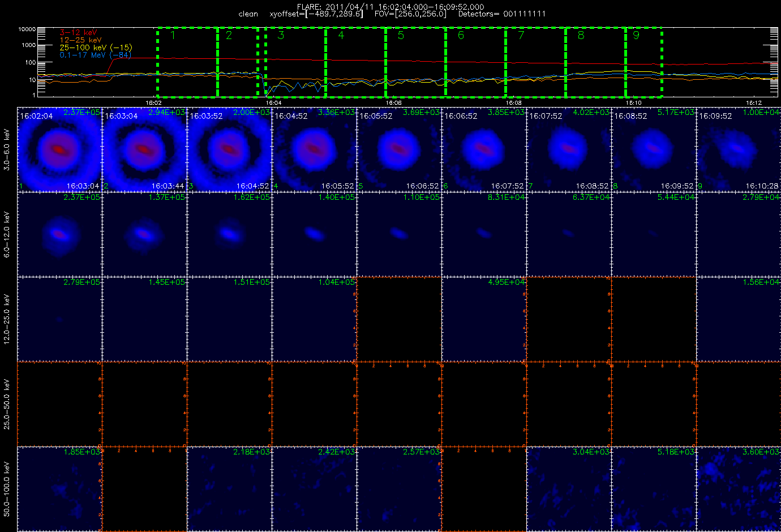The image size is (781, 532).
Task: Click the '6.0-12.0 keV' row label
Action: click(x=7, y=234)
